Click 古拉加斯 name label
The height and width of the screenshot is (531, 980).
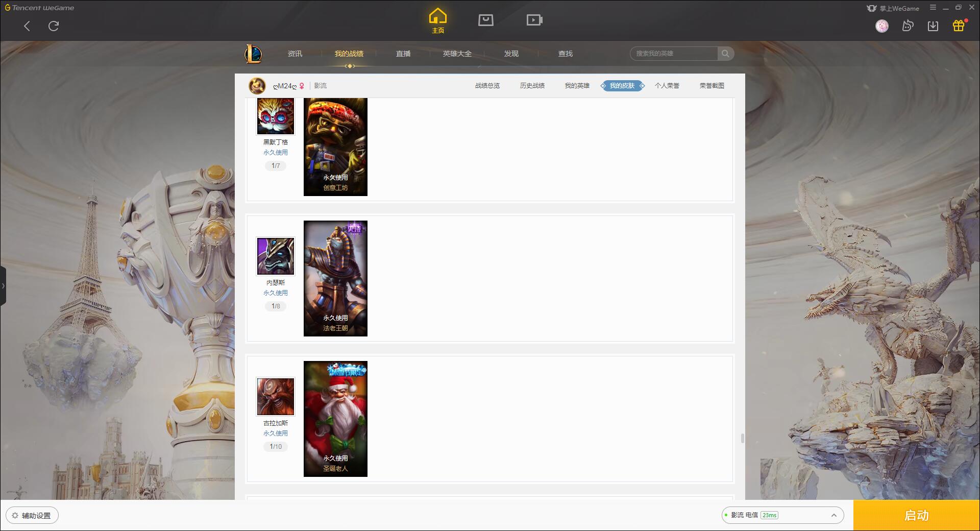[x=276, y=423]
